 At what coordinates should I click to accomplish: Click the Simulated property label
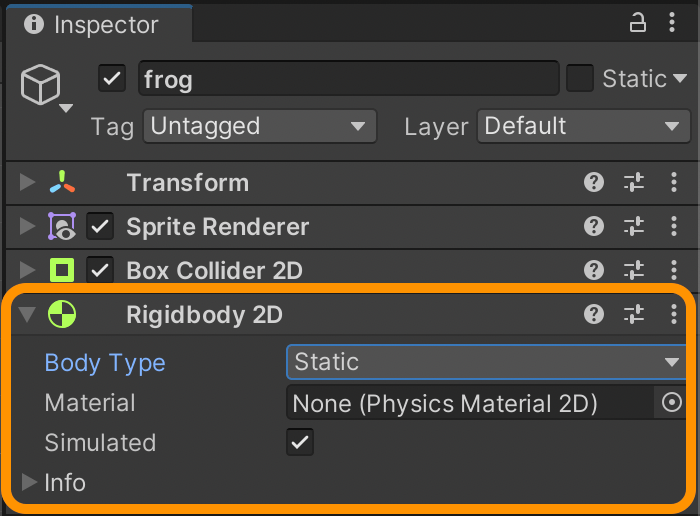click(x=100, y=443)
